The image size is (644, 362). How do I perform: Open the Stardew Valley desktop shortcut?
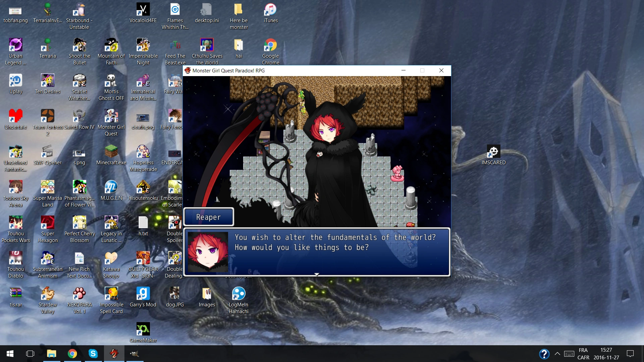[47, 294]
